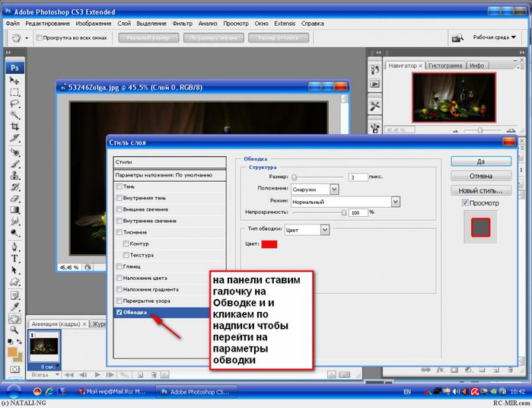Select the Crop tool

point(14,126)
